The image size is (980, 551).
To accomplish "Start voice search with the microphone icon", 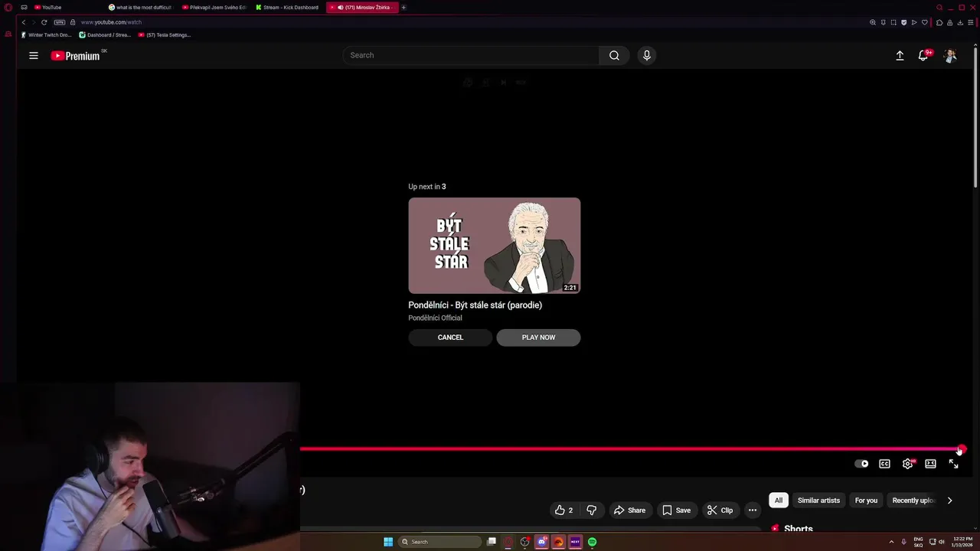I will pyautogui.click(x=647, y=55).
